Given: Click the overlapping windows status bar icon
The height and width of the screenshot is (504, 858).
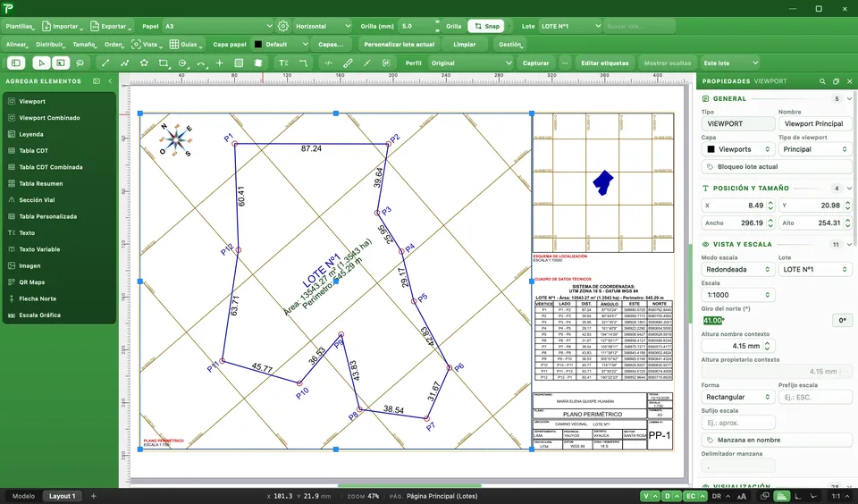Looking at the screenshot, I should [x=764, y=496].
